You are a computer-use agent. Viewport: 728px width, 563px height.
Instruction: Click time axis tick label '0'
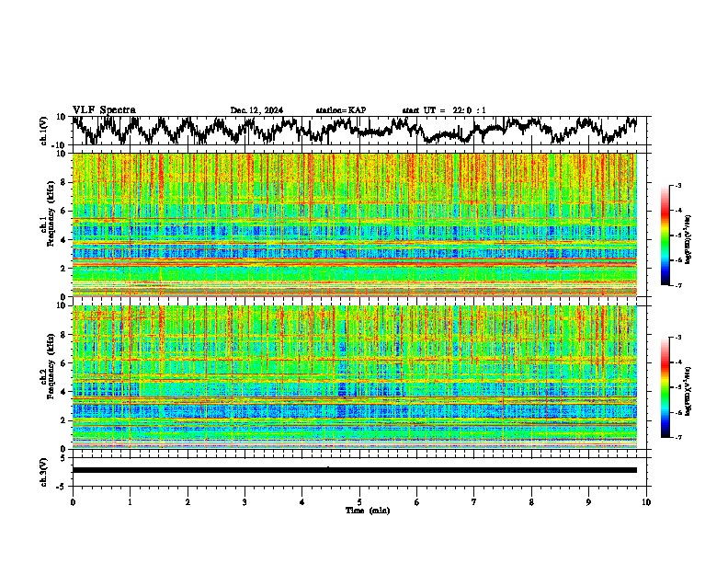tap(73, 502)
